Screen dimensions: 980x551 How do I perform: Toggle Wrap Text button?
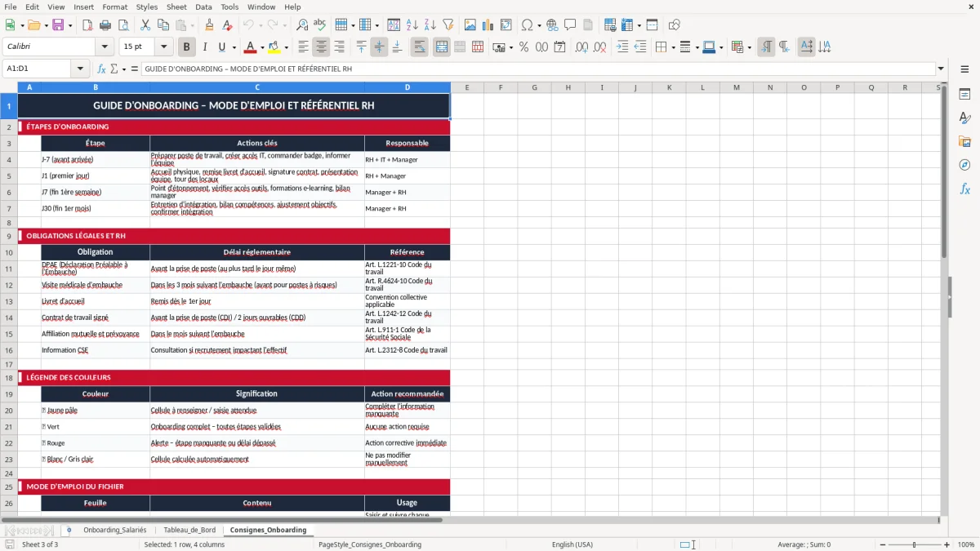pyautogui.click(x=420, y=47)
